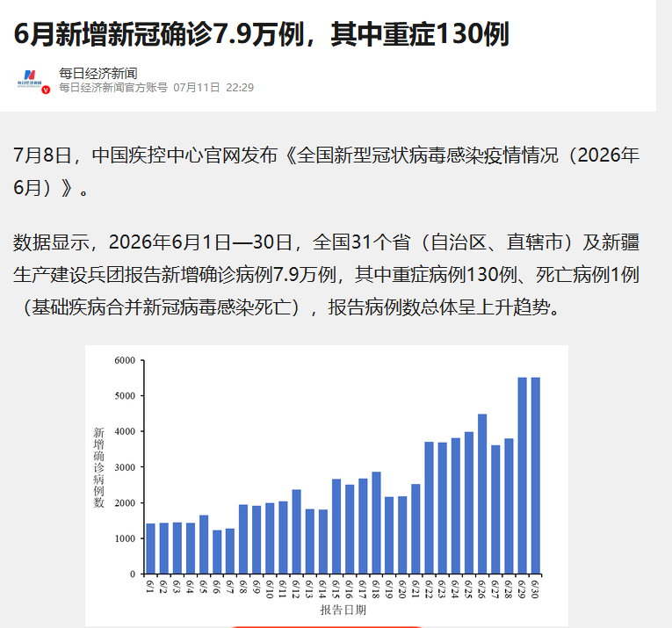Click the 6/22 bar in the chart
Viewport: 672px width, 628px height.
click(429, 508)
